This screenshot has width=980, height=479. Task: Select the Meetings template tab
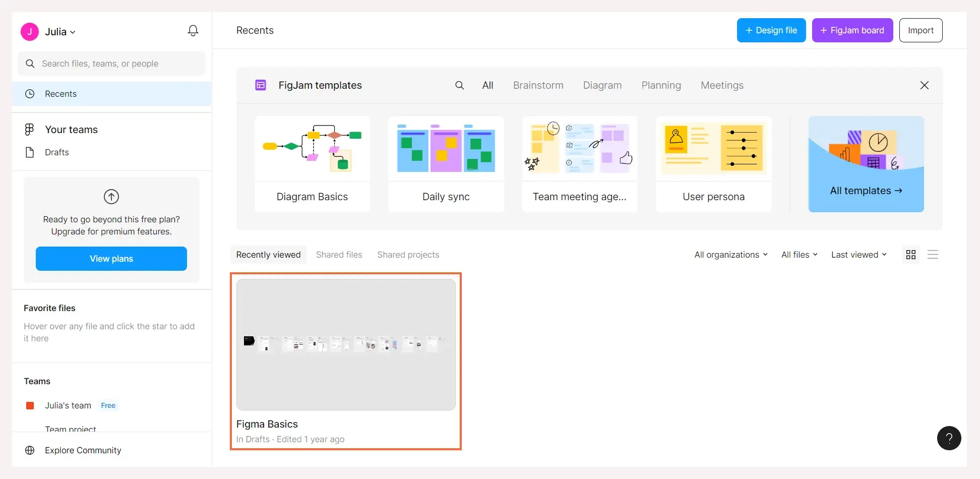tap(722, 85)
